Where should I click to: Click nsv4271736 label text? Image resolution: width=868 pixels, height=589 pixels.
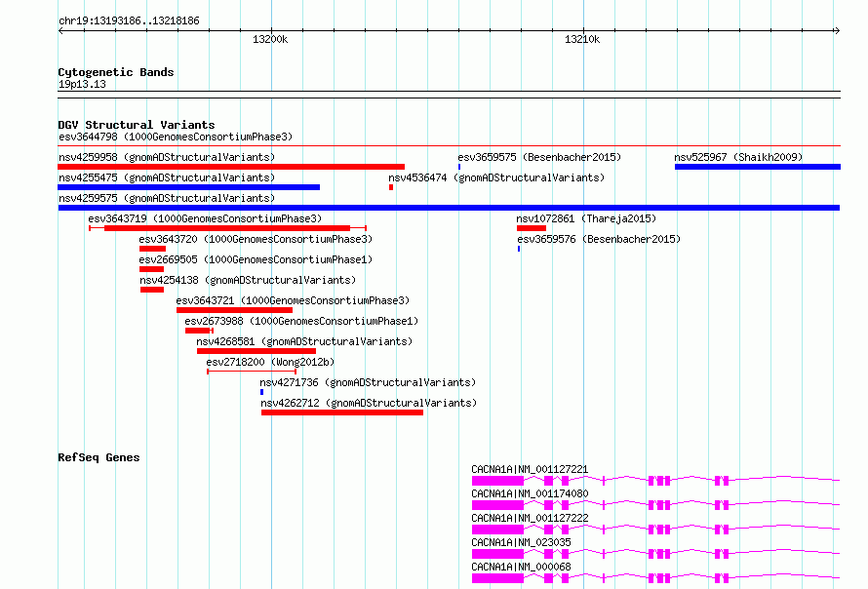coord(368,382)
